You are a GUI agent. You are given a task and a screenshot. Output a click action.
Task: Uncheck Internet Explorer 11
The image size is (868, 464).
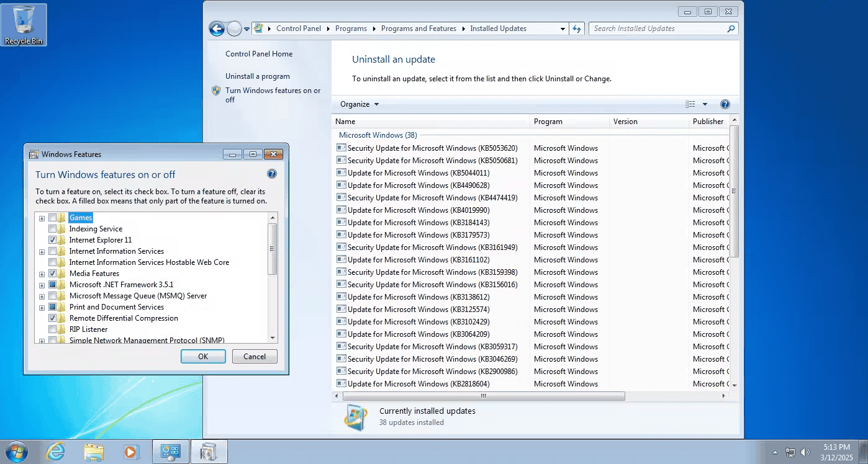coord(52,240)
